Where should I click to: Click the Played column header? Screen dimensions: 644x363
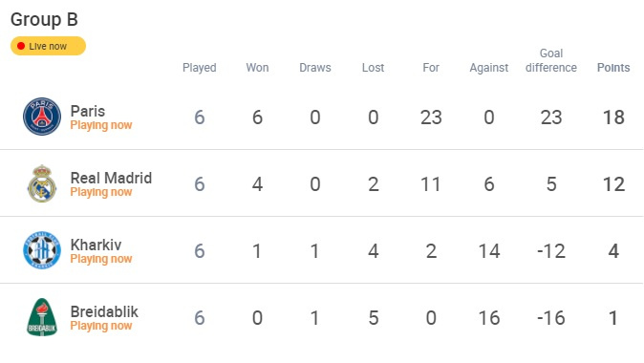199,67
